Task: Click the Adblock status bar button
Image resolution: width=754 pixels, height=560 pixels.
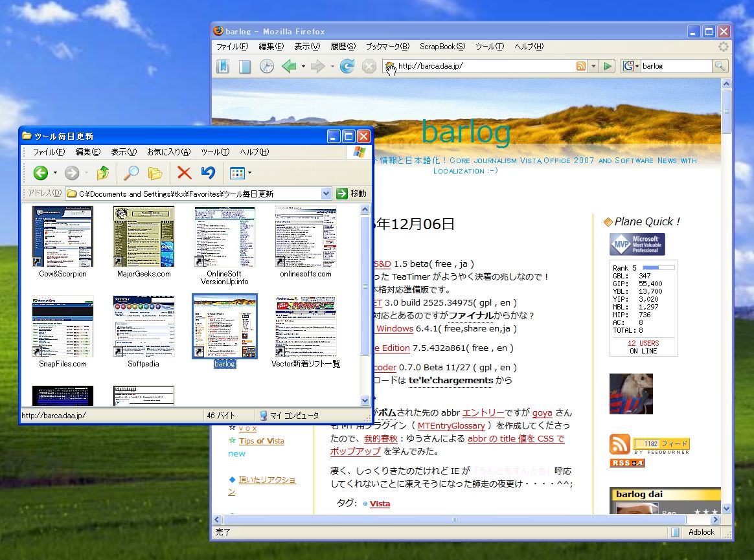Action: [x=701, y=532]
